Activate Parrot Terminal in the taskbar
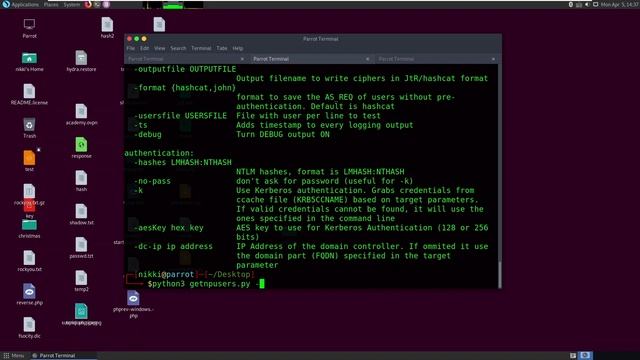Screen dimensions: 640x360 click(63, 356)
